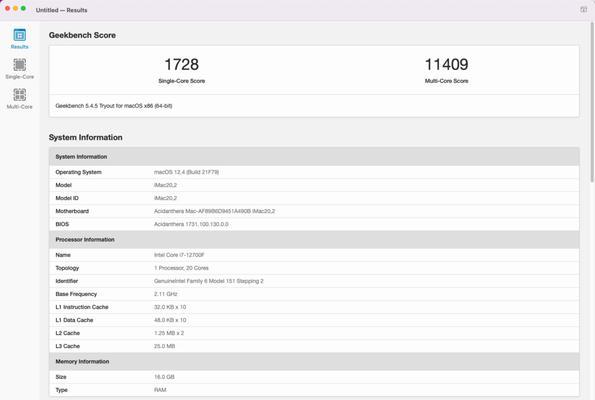Click the large 'System Information' section heading
Screen dimensions: 595x400
[x=85, y=137]
